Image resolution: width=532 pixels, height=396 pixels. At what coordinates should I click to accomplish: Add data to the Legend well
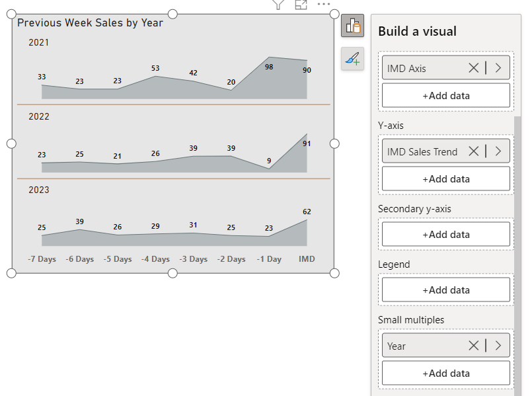[x=446, y=290]
